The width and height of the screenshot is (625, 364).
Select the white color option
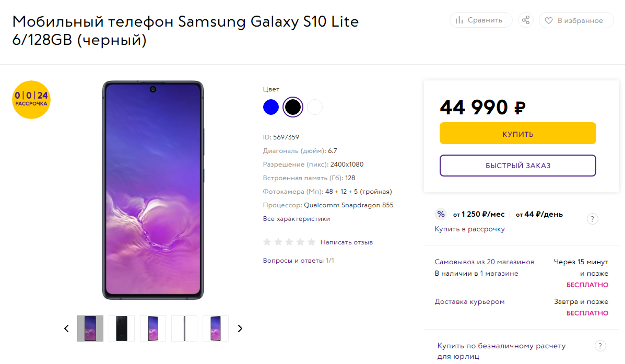[x=315, y=107]
